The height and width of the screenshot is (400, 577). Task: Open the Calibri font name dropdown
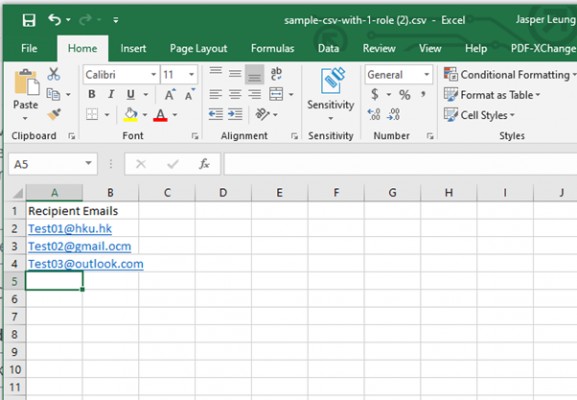[x=153, y=75]
